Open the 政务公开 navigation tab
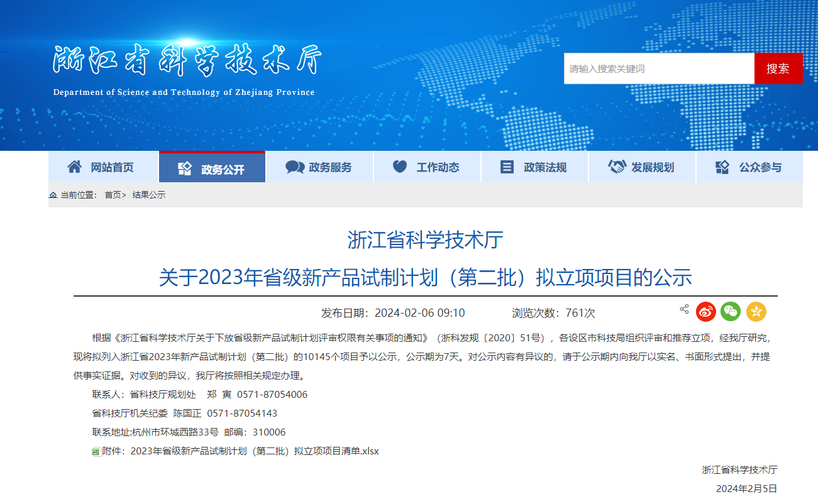The height and width of the screenshot is (504, 818). [x=213, y=168]
